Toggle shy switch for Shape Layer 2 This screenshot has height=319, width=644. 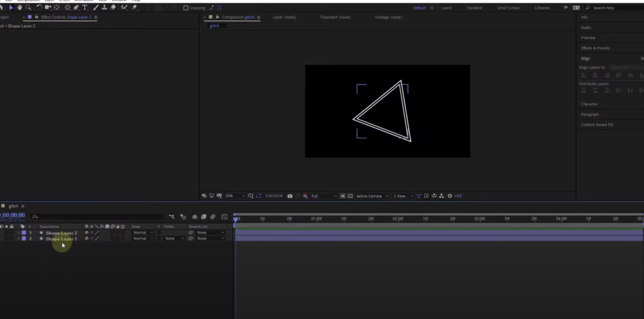pyautogui.click(x=86, y=233)
